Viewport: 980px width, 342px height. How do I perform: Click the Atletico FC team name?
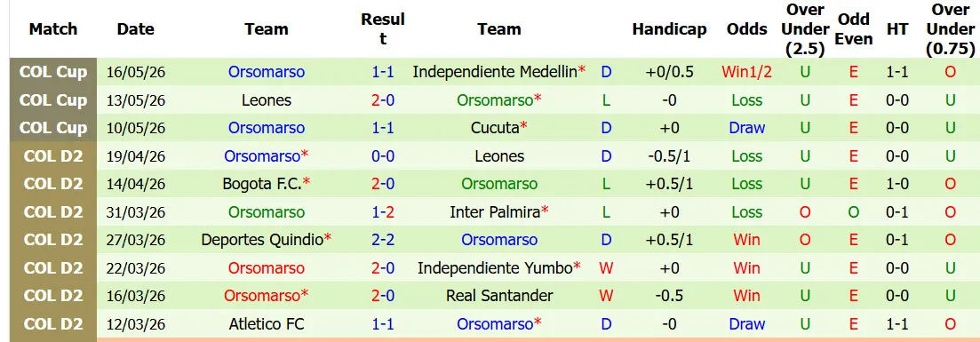(267, 324)
